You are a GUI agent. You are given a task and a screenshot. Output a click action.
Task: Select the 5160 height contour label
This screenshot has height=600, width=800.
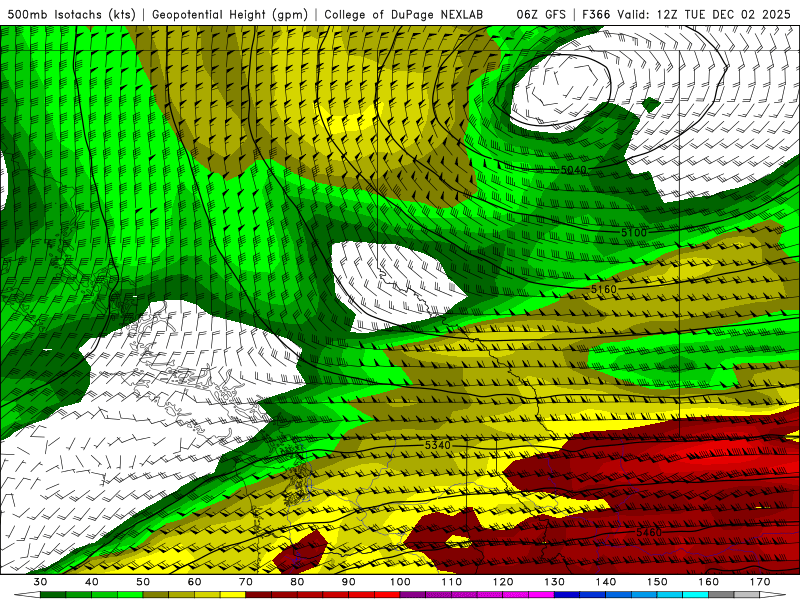point(604,289)
